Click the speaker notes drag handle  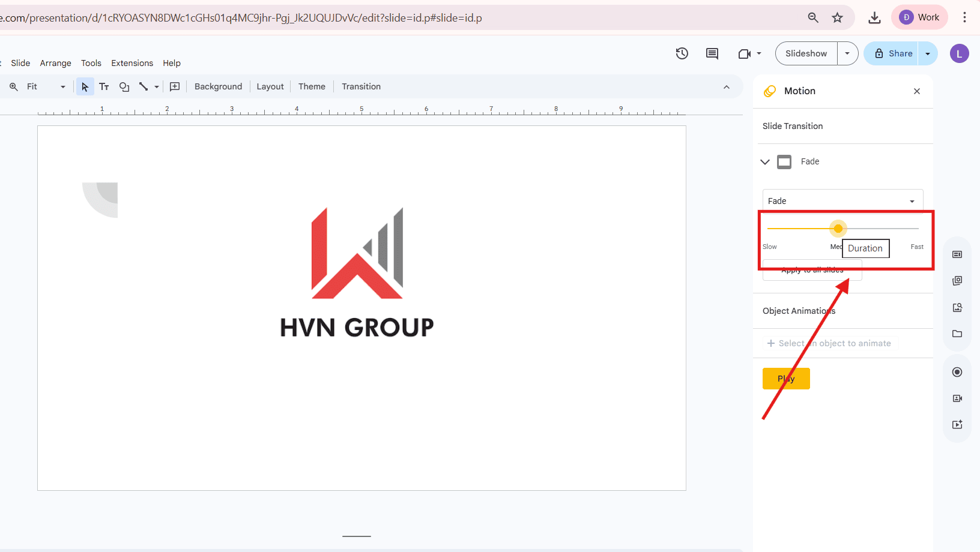click(357, 536)
